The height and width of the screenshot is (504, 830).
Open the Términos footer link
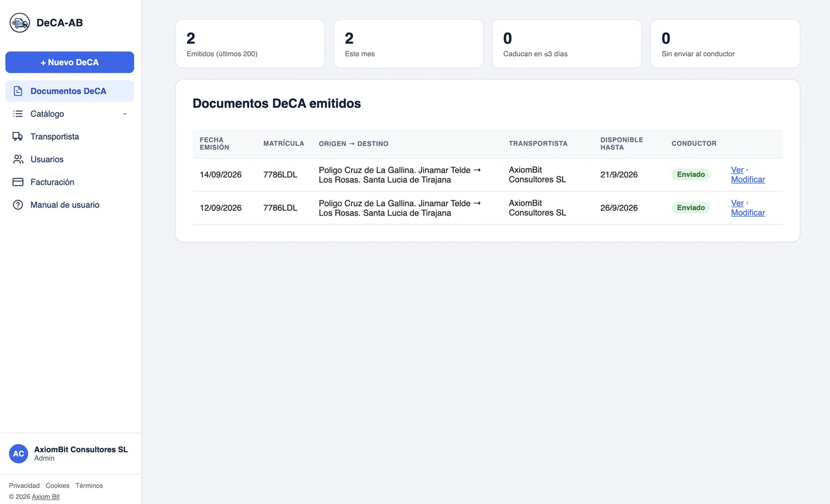coord(89,485)
